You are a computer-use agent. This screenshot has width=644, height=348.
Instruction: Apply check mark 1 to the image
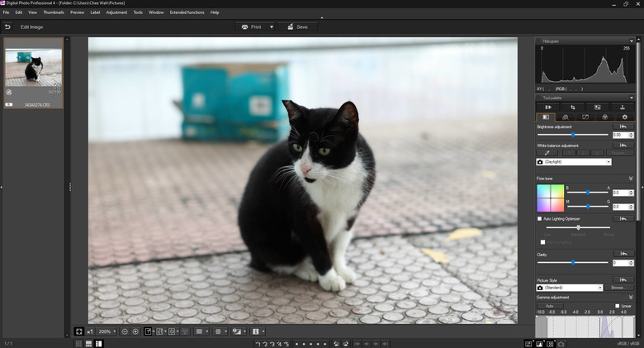tap(258, 344)
